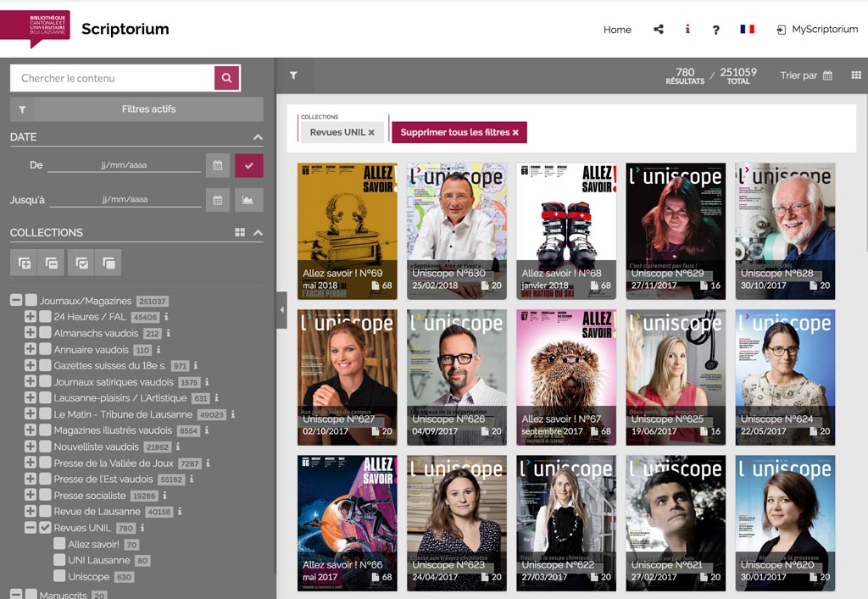Check the Journaux/Magazines checkbox
The height and width of the screenshot is (599, 868).
coord(31,300)
